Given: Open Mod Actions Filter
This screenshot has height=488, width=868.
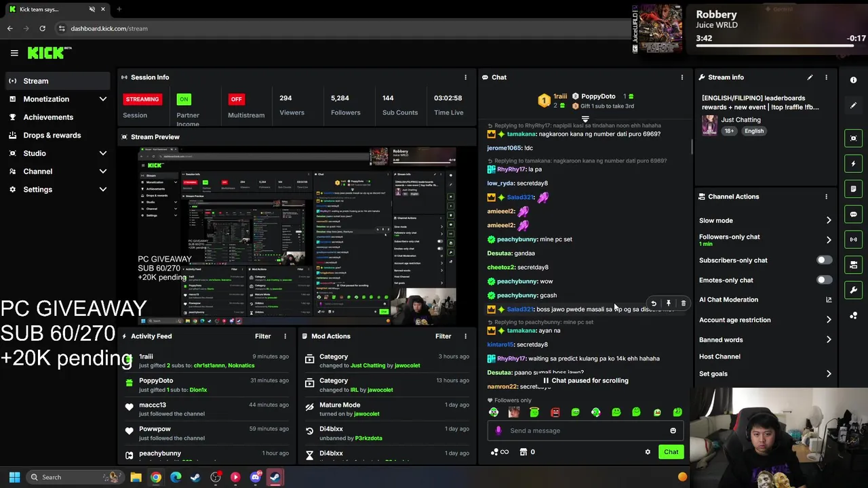Looking at the screenshot, I should pyautogui.click(x=443, y=336).
